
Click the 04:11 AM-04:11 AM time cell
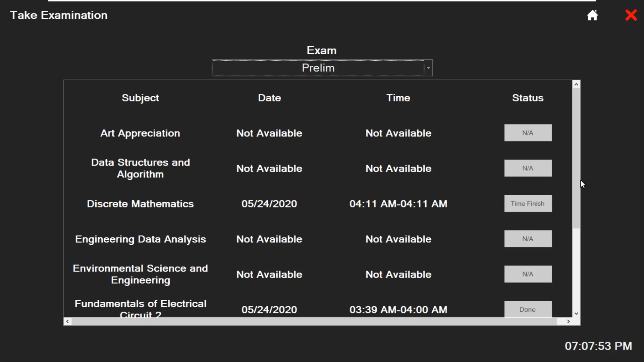pos(398,204)
